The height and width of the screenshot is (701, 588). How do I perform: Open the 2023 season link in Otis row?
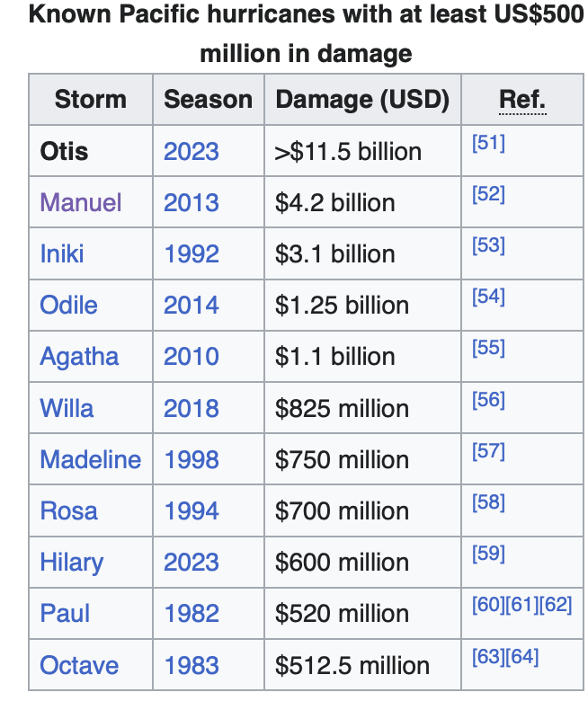(x=192, y=152)
